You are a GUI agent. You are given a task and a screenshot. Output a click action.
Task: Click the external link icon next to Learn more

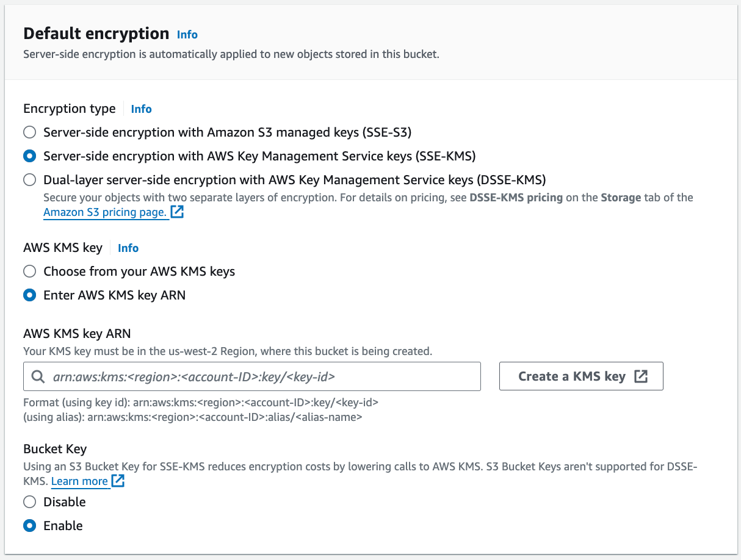(x=118, y=481)
